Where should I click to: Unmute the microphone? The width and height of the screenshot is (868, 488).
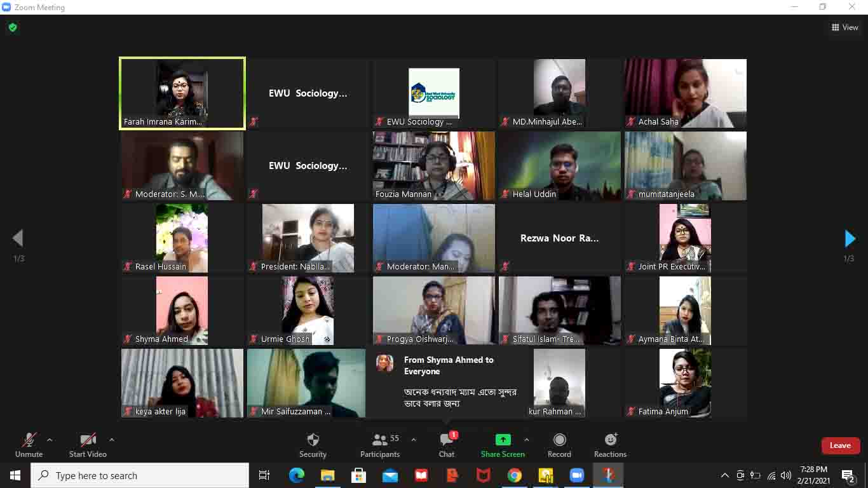[29, 440]
